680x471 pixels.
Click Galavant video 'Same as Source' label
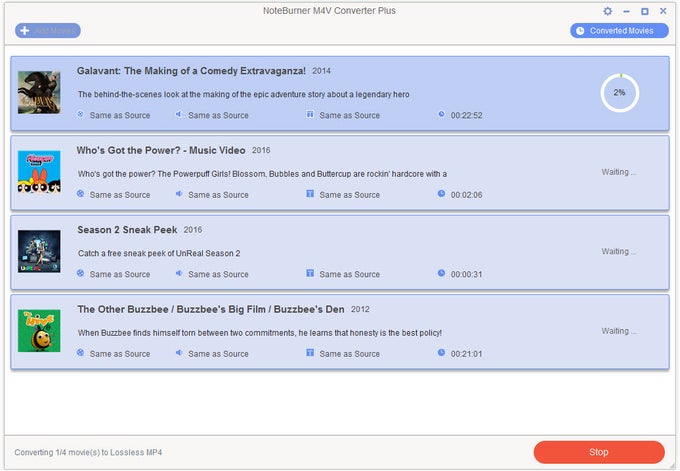point(120,115)
